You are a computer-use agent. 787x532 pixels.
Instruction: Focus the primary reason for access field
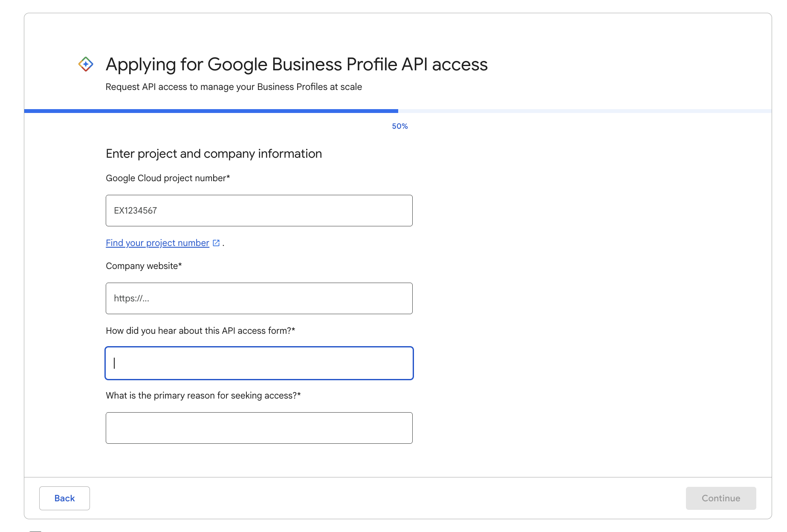[259, 428]
